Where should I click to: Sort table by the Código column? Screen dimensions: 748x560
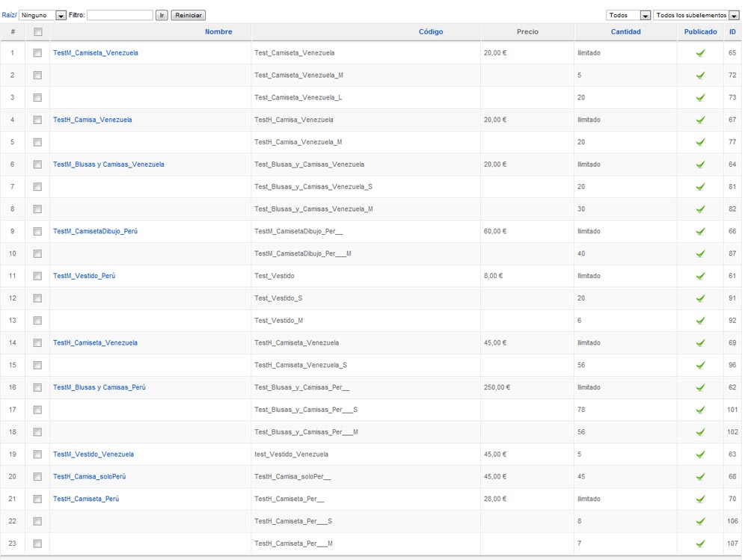[431, 32]
